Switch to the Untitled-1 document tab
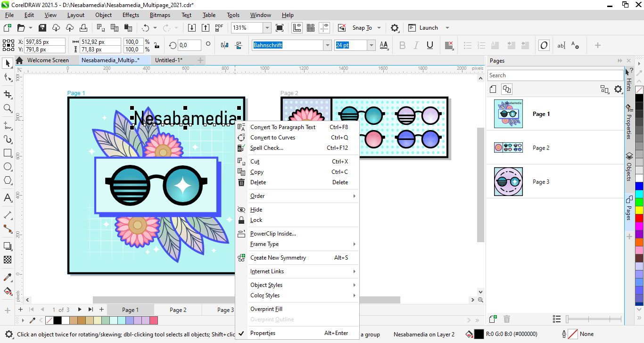The image size is (644, 343). coord(168,60)
